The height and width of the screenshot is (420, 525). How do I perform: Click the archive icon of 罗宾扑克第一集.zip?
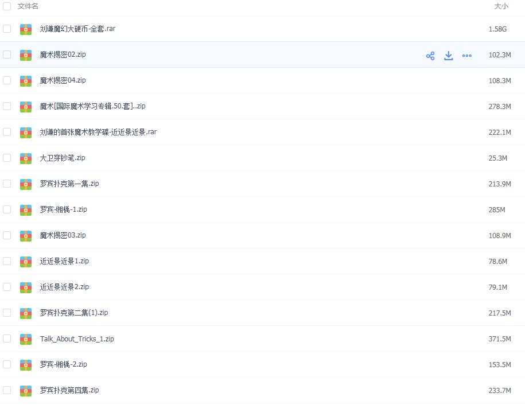26,184
